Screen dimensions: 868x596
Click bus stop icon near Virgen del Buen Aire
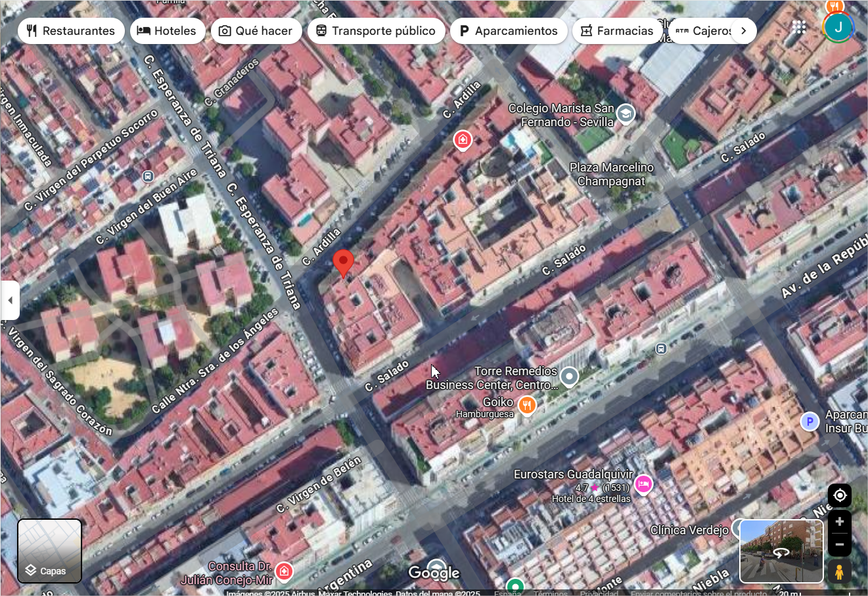[x=148, y=176]
